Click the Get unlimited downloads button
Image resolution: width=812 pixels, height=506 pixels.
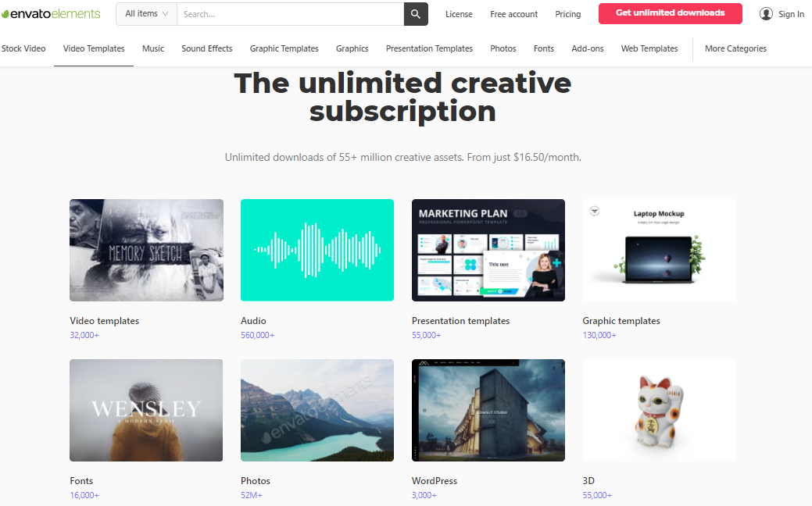pos(670,13)
